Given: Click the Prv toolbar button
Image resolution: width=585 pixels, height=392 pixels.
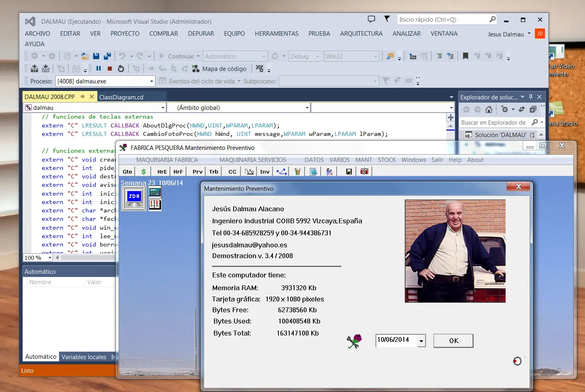Looking at the screenshot, I should [198, 172].
